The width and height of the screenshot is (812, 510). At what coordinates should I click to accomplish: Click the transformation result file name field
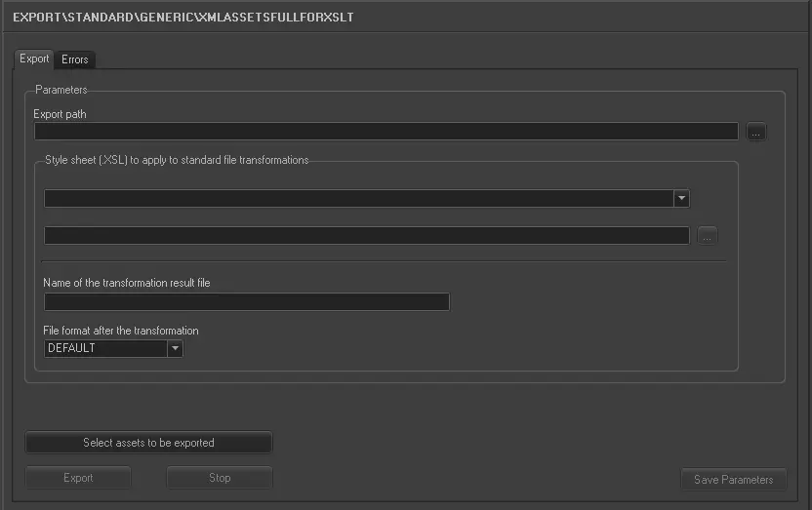[246, 302]
